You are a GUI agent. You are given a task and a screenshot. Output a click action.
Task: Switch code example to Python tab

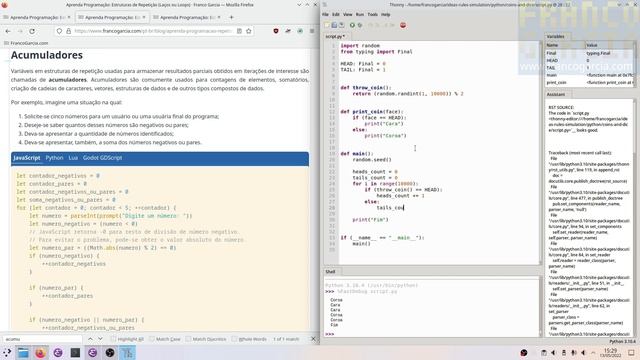(x=54, y=158)
